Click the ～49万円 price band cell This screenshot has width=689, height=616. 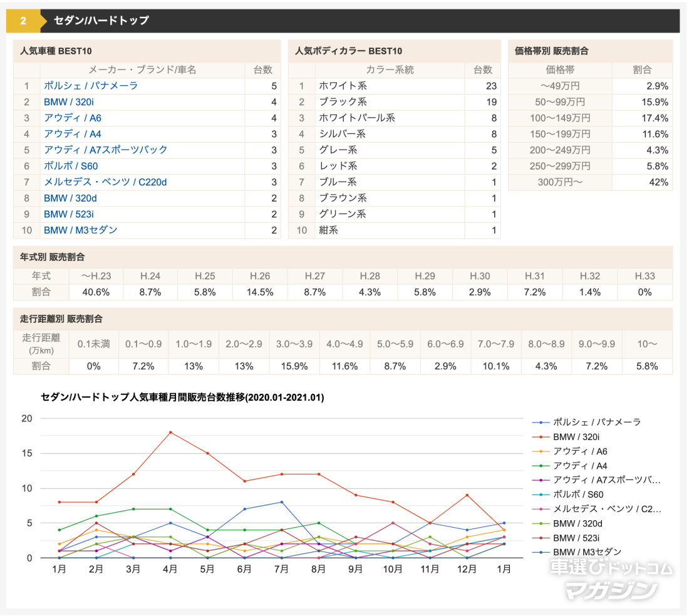560,86
